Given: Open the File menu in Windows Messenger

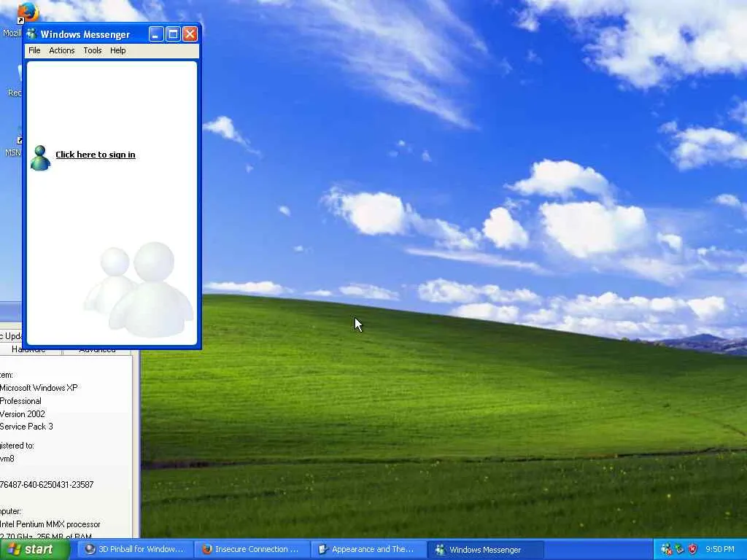Looking at the screenshot, I should coord(34,50).
